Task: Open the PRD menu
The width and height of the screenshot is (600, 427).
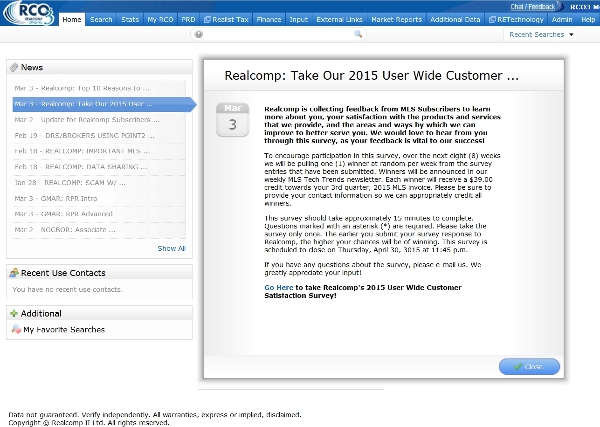Action: (x=188, y=20)
